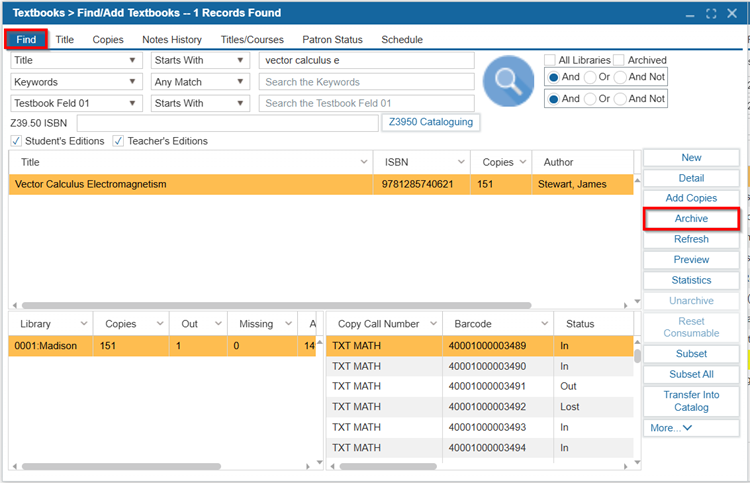The width and height of the screenshot is (750, 483).
Task: Click the magnifying glass search icon
Action: click(508, 81)
